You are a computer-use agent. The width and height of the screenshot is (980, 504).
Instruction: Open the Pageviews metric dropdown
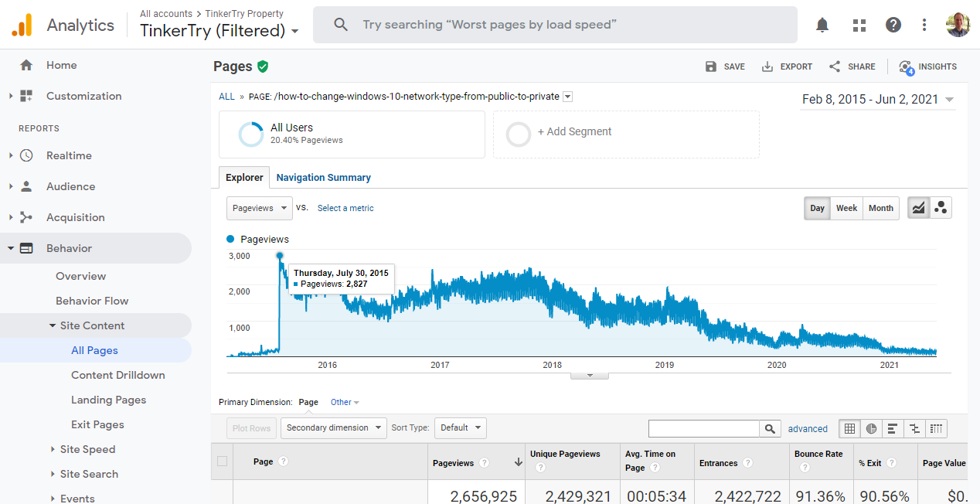coord(259,208)
